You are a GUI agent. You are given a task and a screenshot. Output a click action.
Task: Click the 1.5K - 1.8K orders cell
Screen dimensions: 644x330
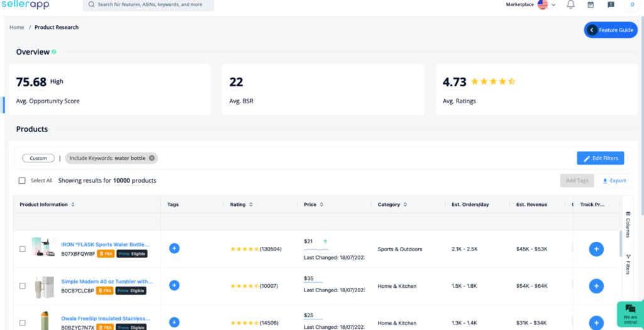(465, 286)
